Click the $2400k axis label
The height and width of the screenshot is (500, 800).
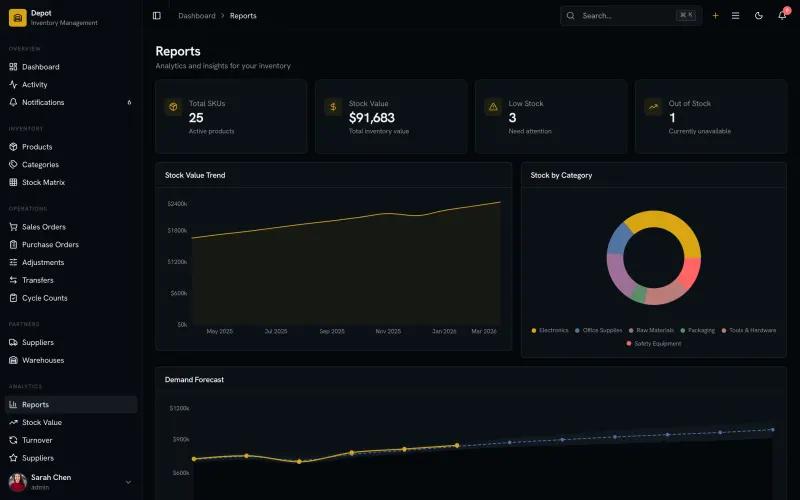[x=178, y=204]
